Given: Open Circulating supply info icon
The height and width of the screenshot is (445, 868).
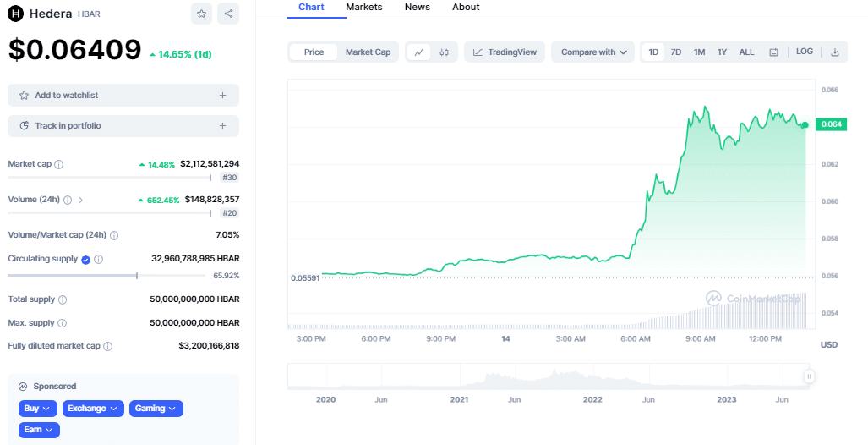Looking at the screenshot, I should coord(99,260).
